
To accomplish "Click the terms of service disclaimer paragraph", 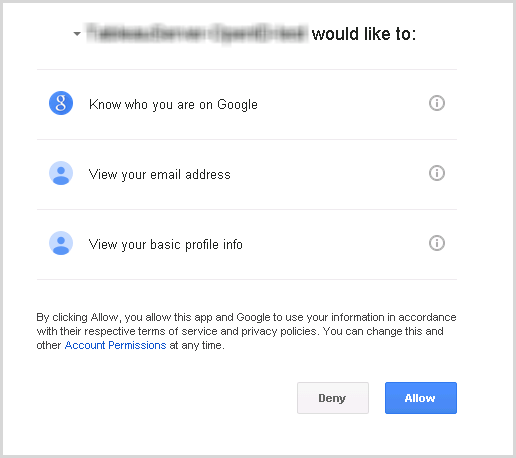I will pyautogui.click(x=246, y=331).
